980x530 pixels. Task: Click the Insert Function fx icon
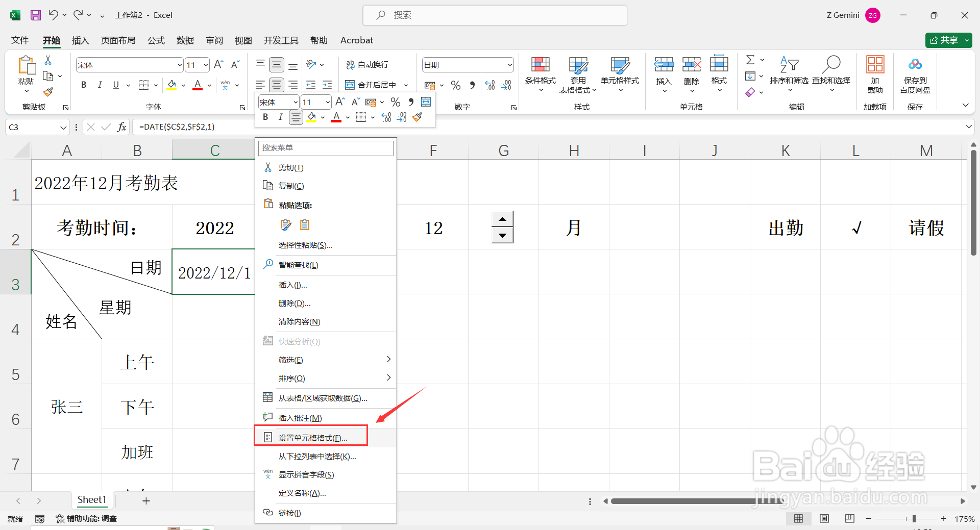point(121,127)
